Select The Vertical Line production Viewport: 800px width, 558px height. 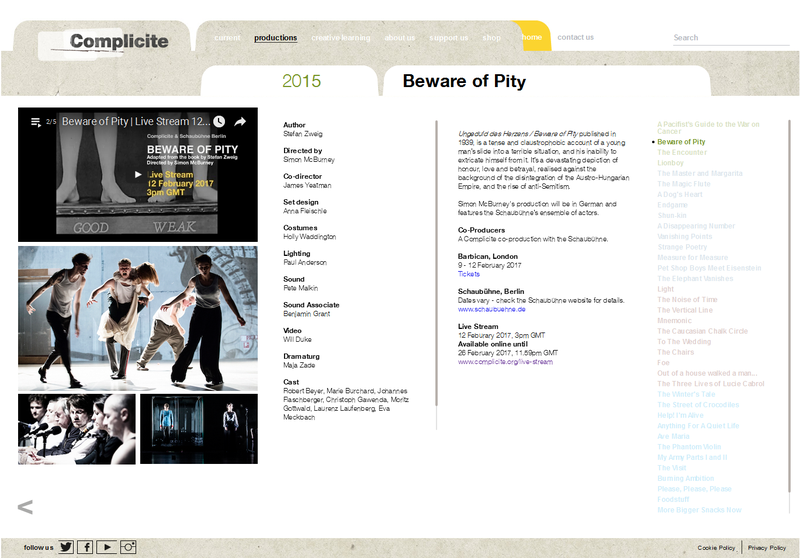tap(685, 310)
